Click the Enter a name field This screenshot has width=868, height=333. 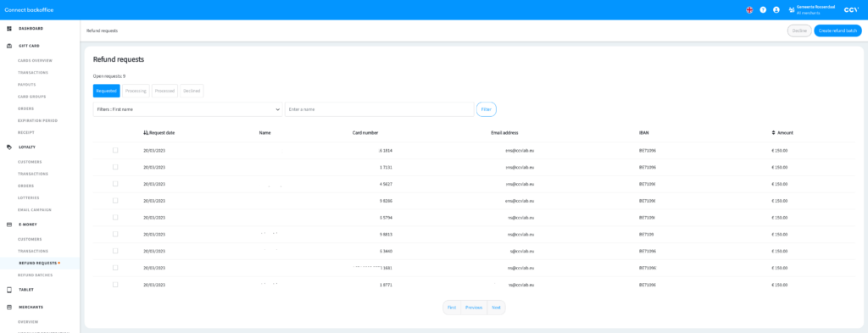pos(379,109)
